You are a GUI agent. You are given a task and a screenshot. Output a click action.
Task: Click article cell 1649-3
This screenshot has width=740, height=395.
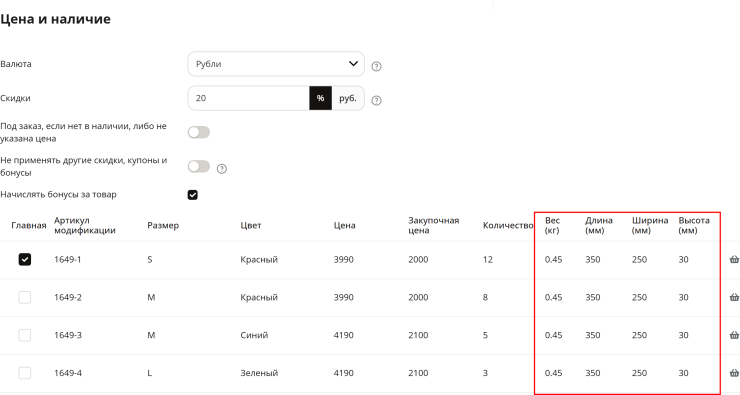[68, 335]
